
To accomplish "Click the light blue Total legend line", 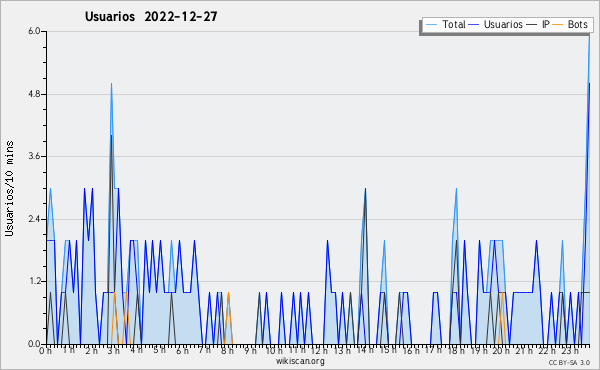I will coord(432,25).
